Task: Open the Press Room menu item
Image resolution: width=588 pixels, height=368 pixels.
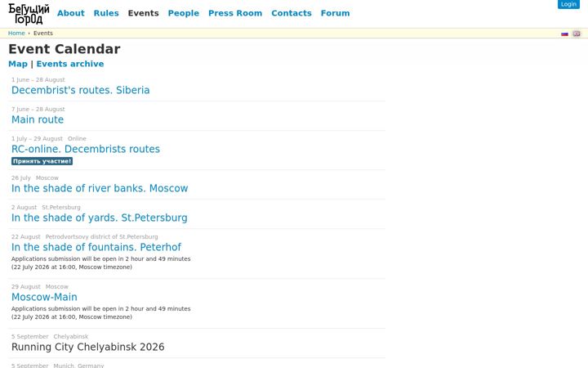Action: coord(235,13)
